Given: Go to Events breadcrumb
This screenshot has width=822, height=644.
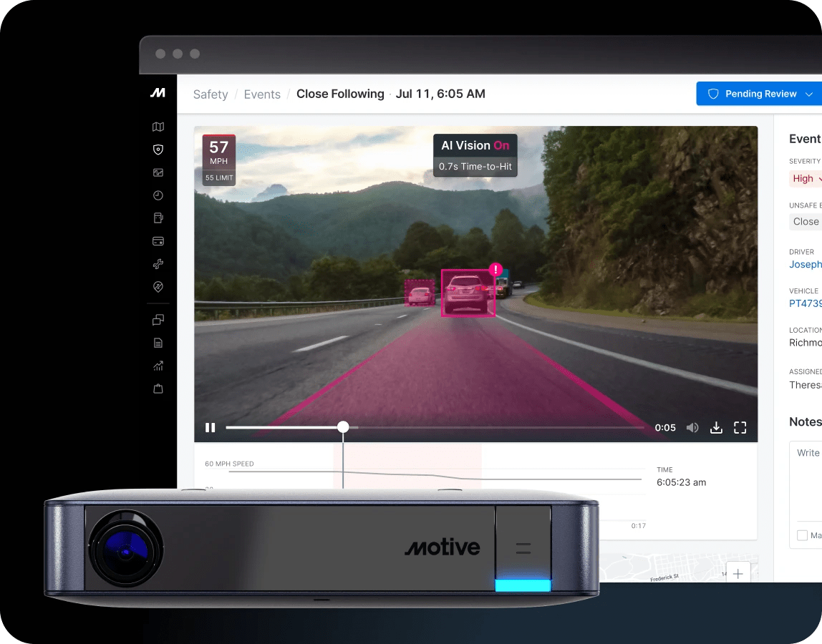Looking at the screenshot, I should [x=262, y=94].
